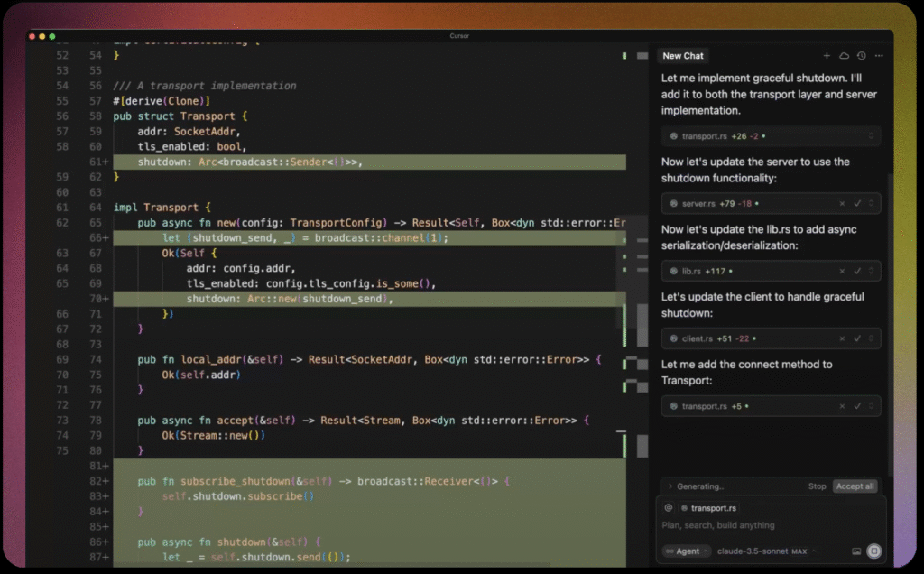Click the Rust file icon beside server.rs card
This screenshot has height=574, width=924.
click(673, 203)
